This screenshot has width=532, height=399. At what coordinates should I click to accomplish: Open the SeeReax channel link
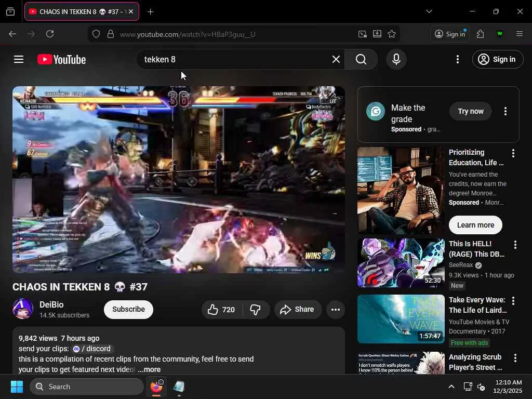coord(461,264)
